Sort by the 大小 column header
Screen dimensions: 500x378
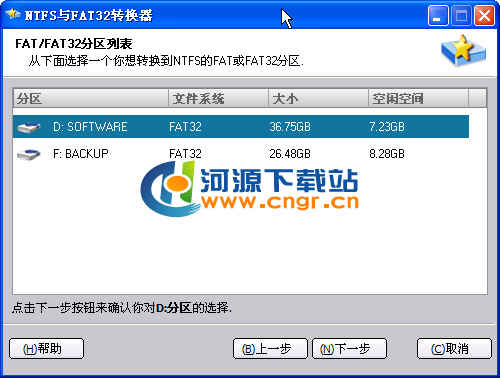point(318,98)
